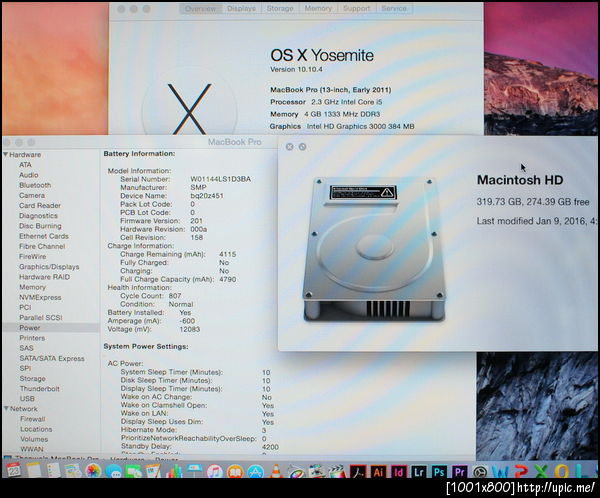Select Printers in the sidebar

[x=32, y=338]
